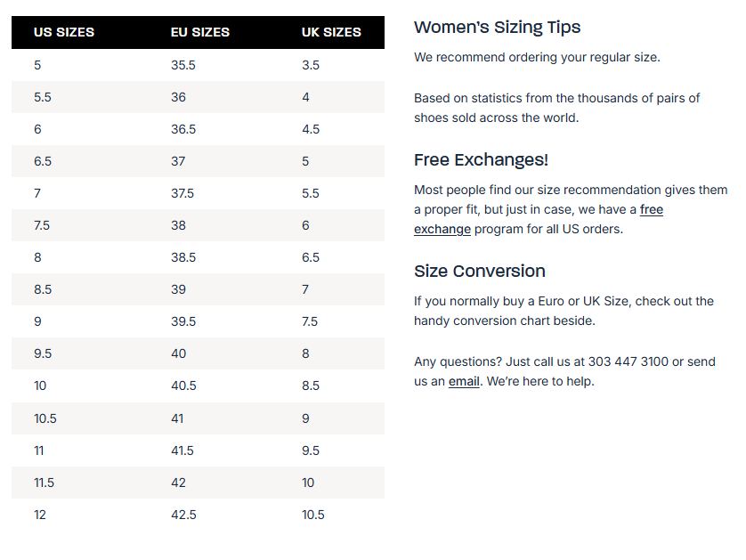
Task: Click the Size Conversion heading
Action: point(479,271)
